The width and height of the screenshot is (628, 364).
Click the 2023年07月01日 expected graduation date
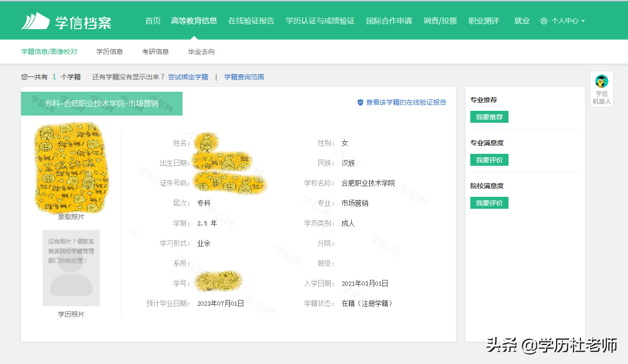pyautogui.click(x=221, y=303)
